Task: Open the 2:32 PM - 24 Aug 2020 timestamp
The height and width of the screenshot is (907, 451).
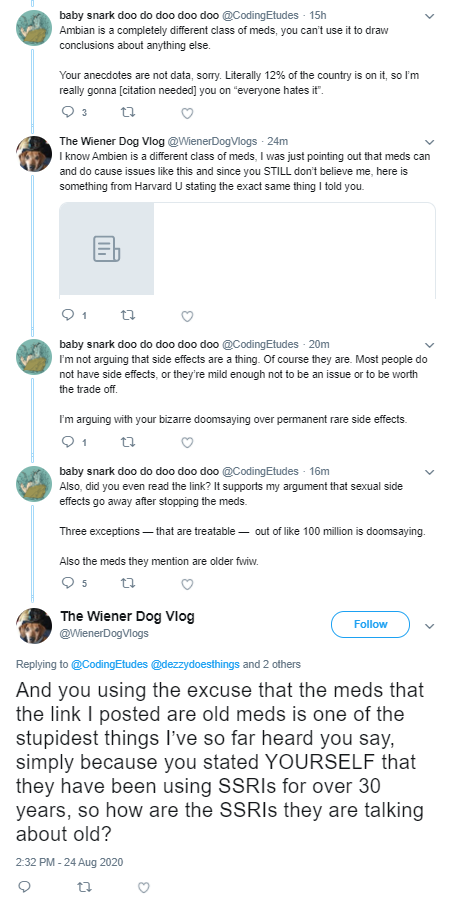Action: tap(69, 861)
